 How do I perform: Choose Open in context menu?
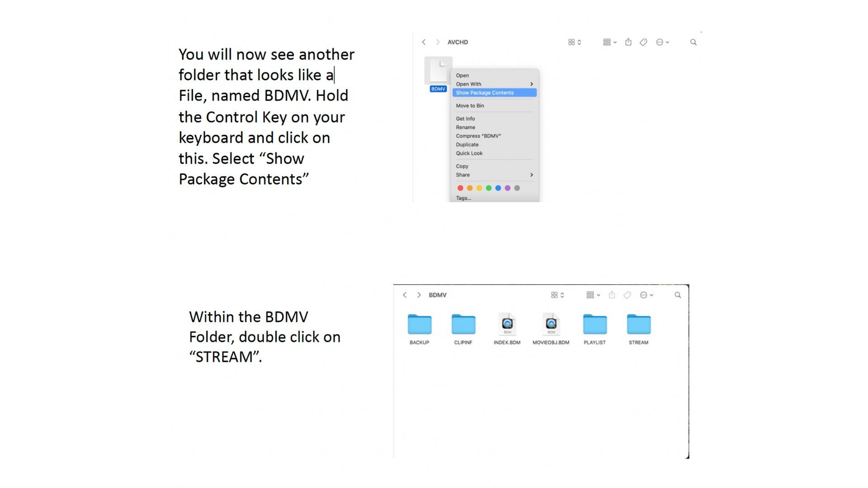pyautogui.click(x=494, y=75)
